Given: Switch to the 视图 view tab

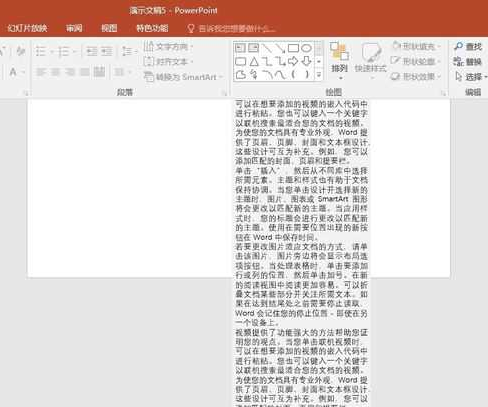Looking at the screenshot, I should click(109, 28).
